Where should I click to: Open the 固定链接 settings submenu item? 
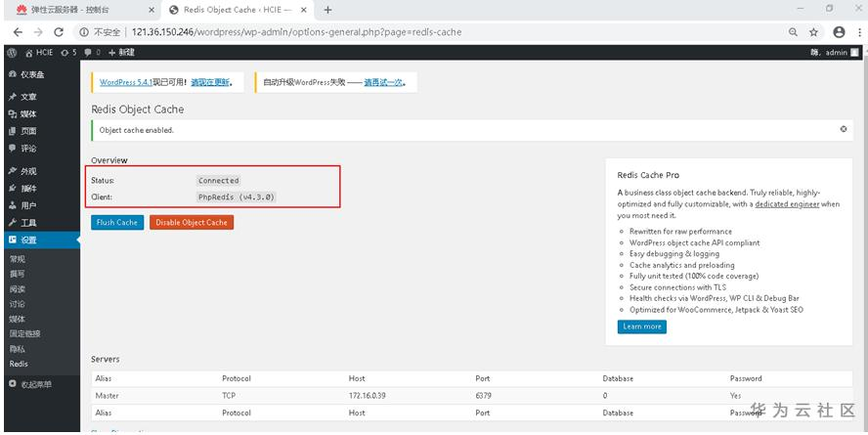[x=24, y=333]
